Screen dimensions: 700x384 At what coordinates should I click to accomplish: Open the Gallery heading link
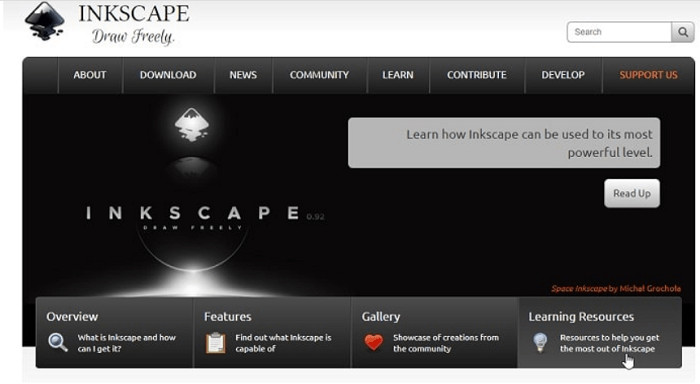[381, 317]
